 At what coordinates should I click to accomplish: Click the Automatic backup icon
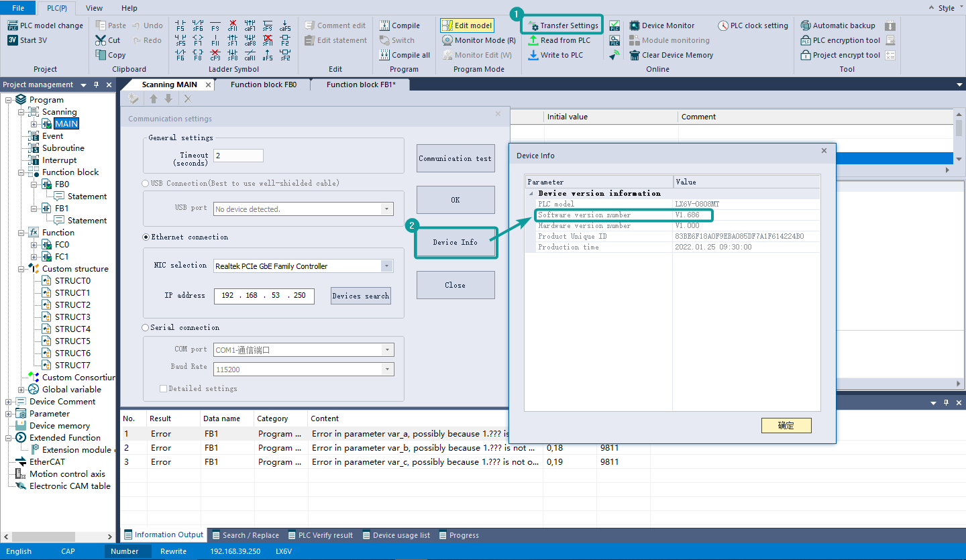[806, 25]
